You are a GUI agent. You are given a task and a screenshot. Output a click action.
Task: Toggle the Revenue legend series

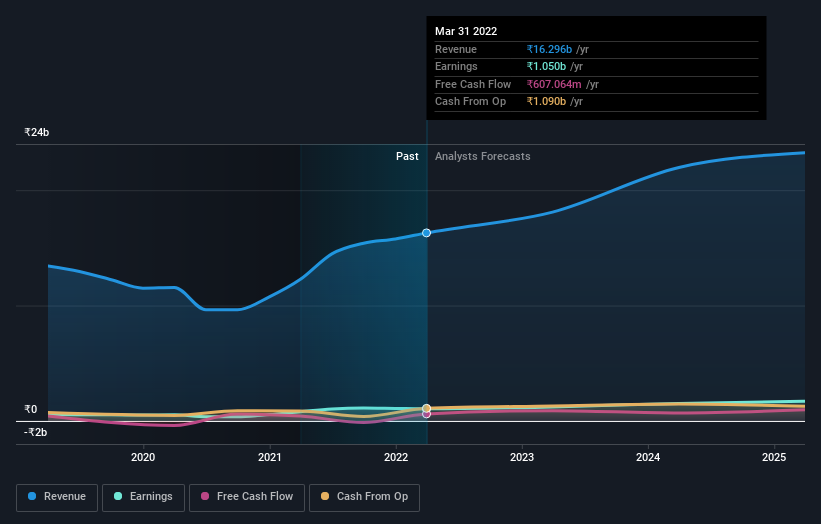click(57, 497)
